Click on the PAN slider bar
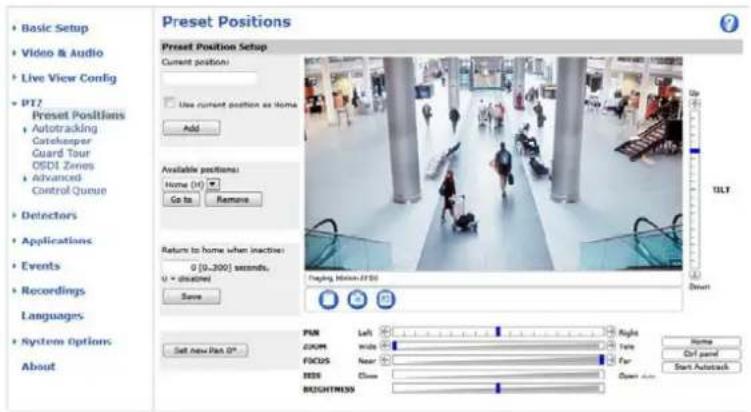This screenshot has width=751, height=412. pos(498,332)
